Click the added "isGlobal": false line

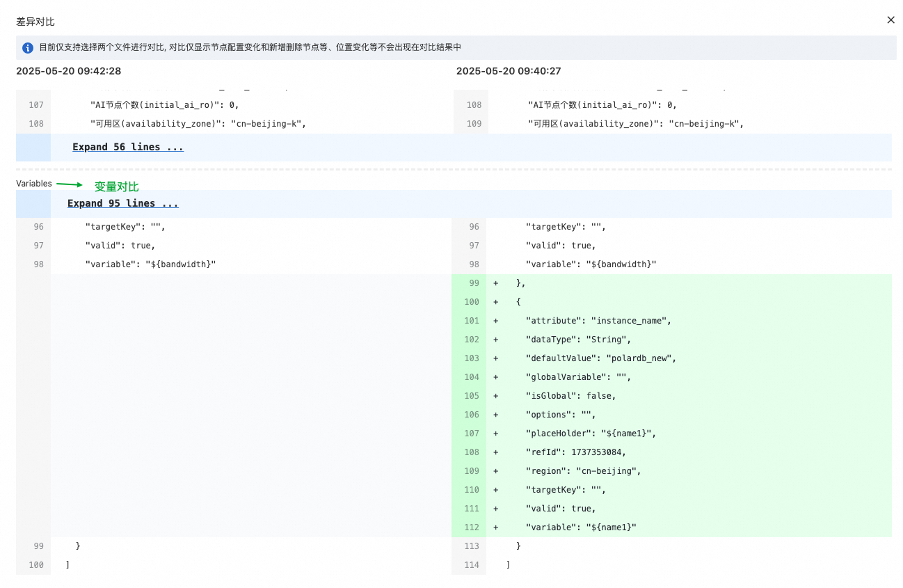click(571, 396)
